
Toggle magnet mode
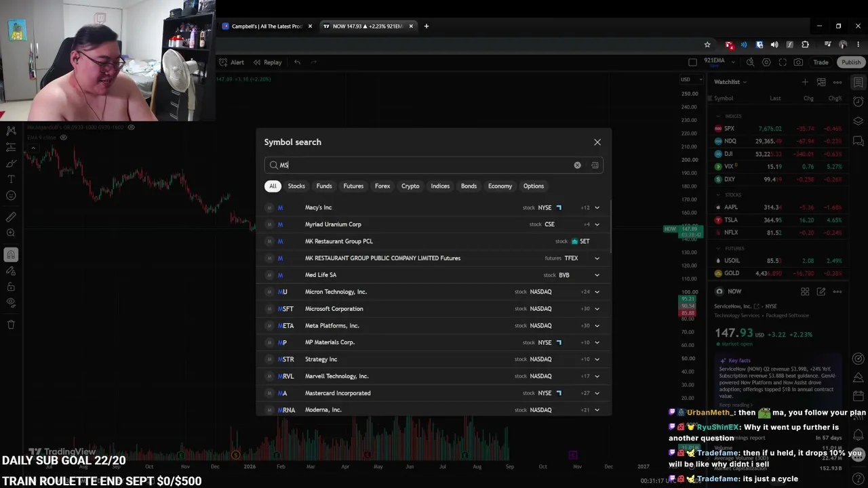click(11, 255)
